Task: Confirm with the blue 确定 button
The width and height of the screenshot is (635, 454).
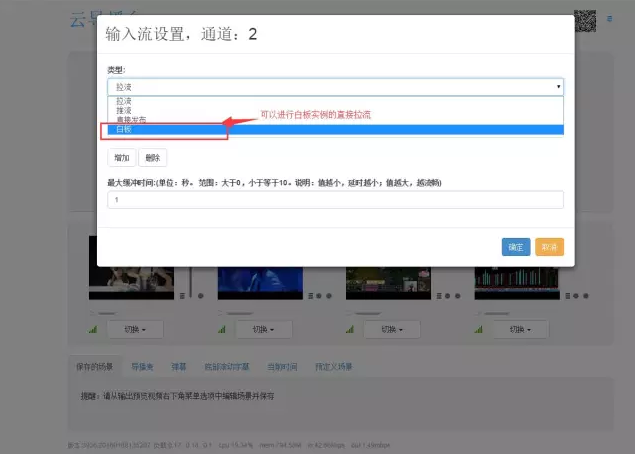Action: (516, 247)
